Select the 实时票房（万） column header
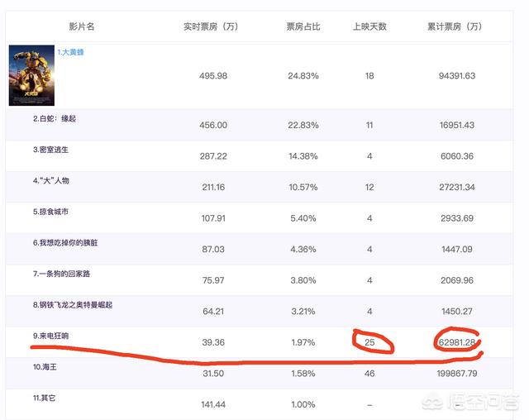This screenshot has height=420, width=529. (212, 26)
